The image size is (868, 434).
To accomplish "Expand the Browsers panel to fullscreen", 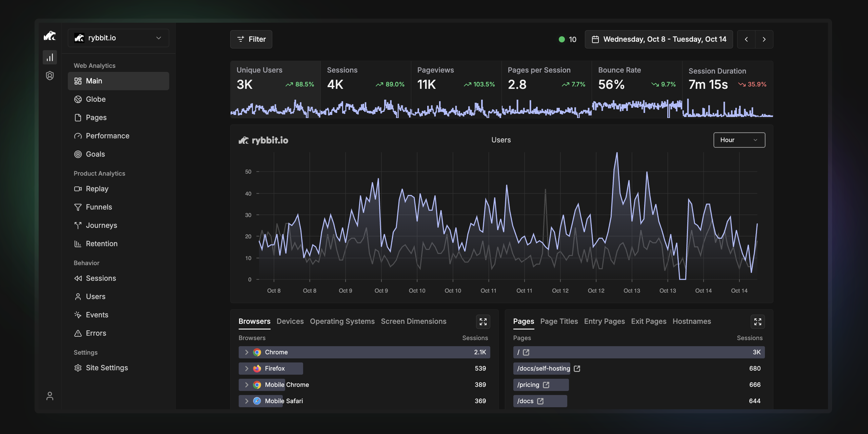I will tap(483, 322).
